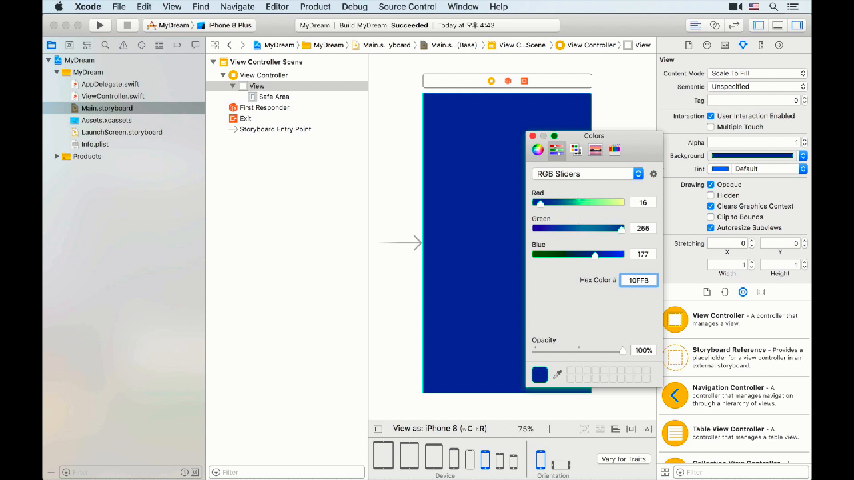Image resolution: width=854 pixels, height=480 pixels.
Task: Open the Size inspector
Action: pyautogui.click(x=761, y=45)
